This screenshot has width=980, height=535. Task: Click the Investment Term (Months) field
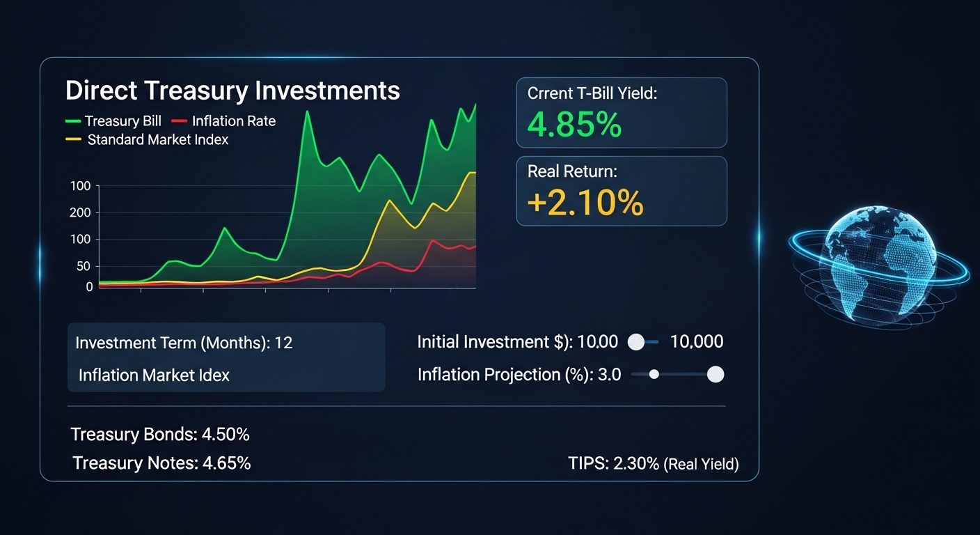tap(184, 343)
